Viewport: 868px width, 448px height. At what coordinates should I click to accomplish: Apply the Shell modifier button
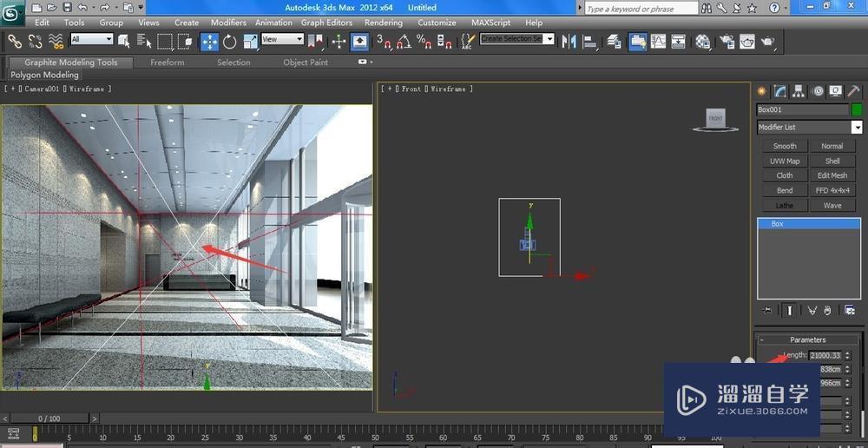coord(832,161)
